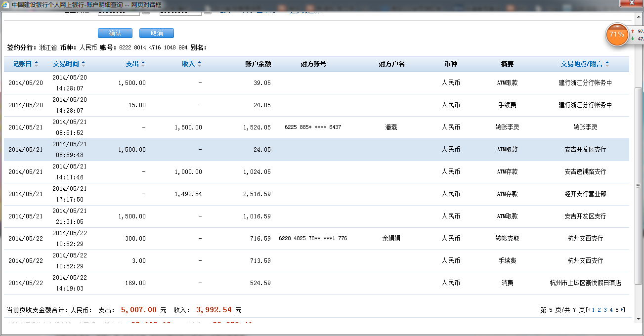Image resolution: width=644 pixels, height=336 pixels.
Task: Click the sort arrows beside 记账日 header
Action: tap(37, 64)
